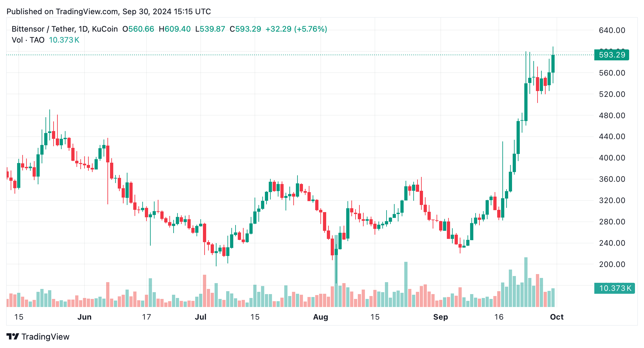Screen dimensions: 644x348
Task: Click the volume tag 10.373K on axis
Action: tap(615, 288)
